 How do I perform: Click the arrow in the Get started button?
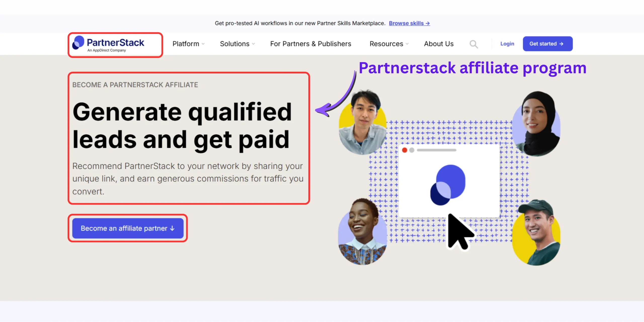[561, 44]
